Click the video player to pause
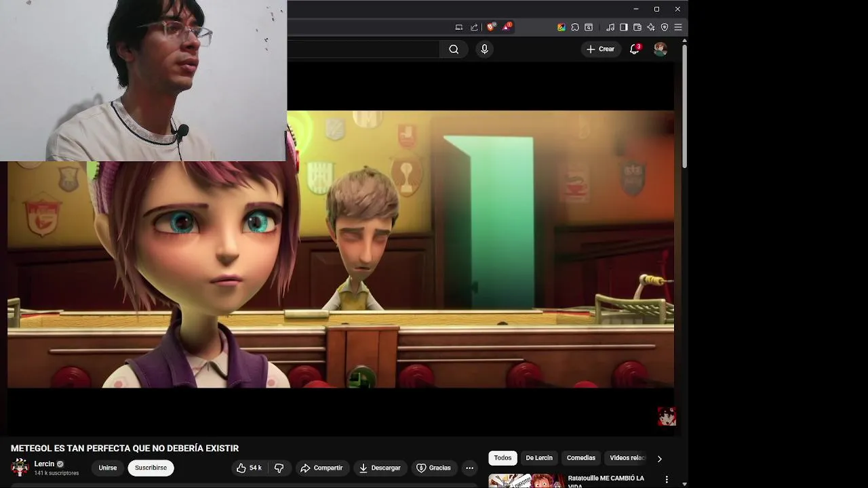 [340, 249]
